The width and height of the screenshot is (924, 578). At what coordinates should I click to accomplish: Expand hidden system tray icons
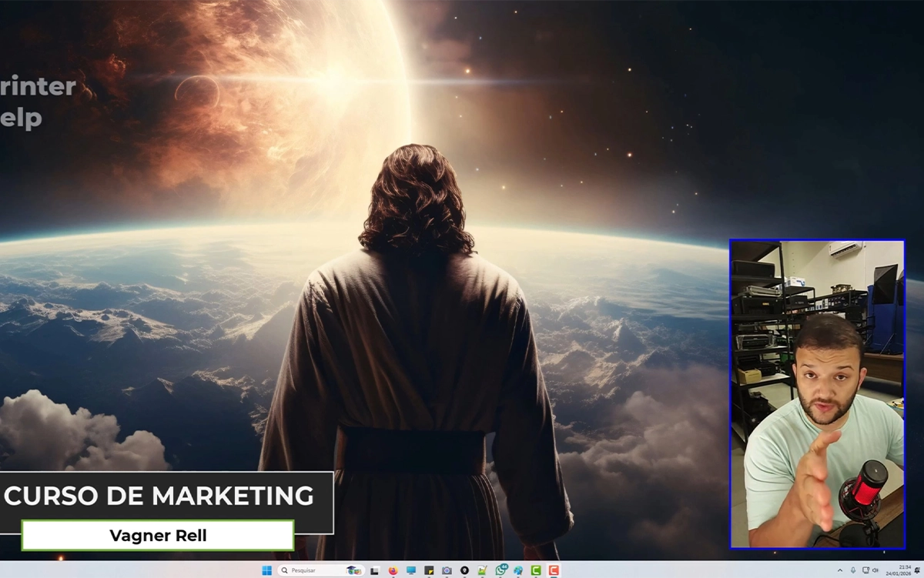click(840, 570)
